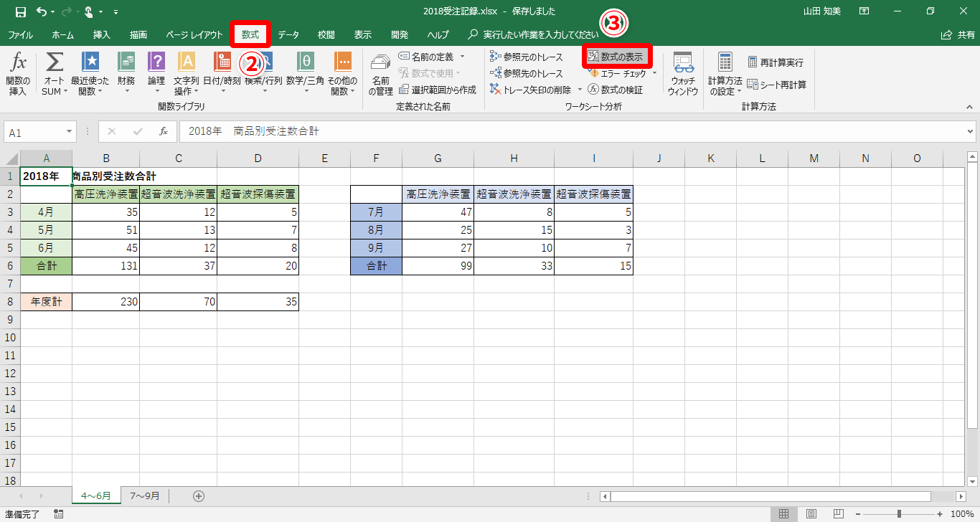Image resolution: width=980 pixels, height=522 pixels.
Task: Expand the formula bar with its chevron
Action: [x=971, y=132]
